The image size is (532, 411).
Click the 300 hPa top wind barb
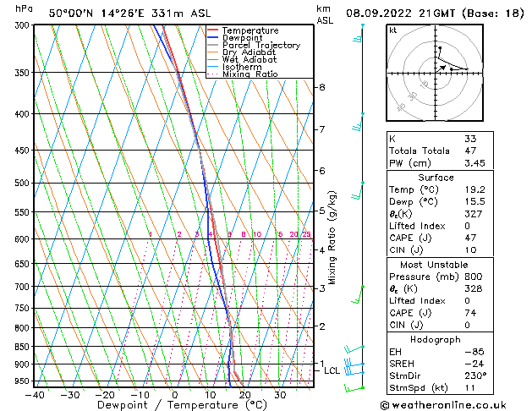click(x=359, y=32)
